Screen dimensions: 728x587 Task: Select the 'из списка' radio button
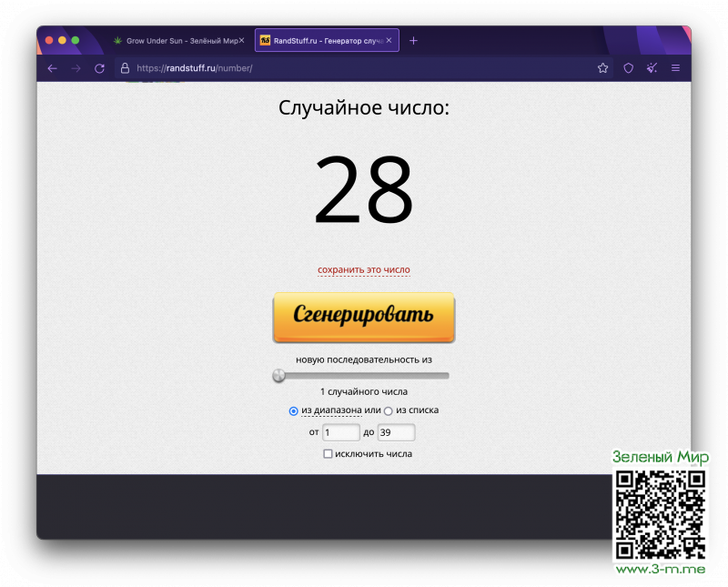pyautogui.click(x=389, y=411)
